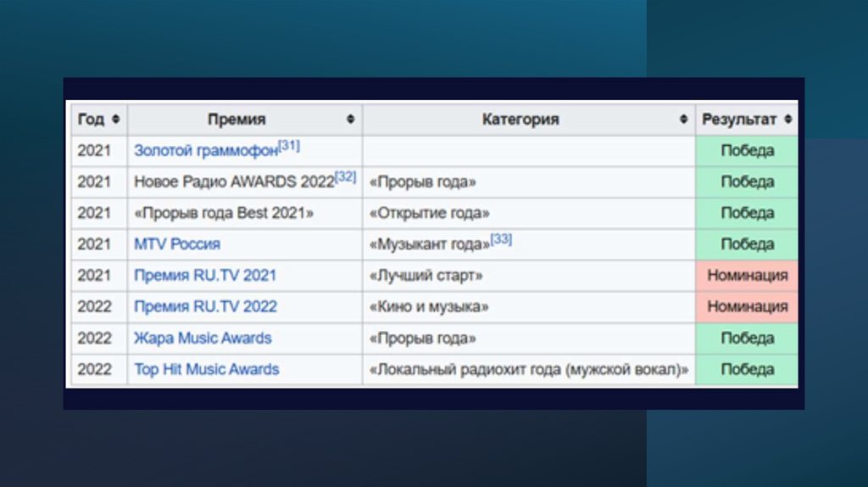Viewport: 868px width, 487px height.
Task: Click the Категория column header text
Action: (x=520, y=119)
